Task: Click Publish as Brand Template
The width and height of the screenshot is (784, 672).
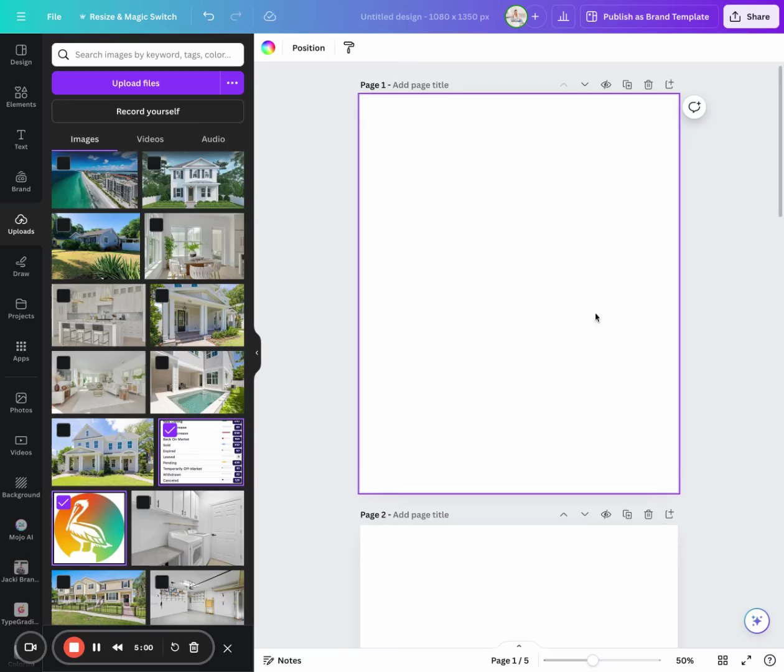Action: coord(649,17)
